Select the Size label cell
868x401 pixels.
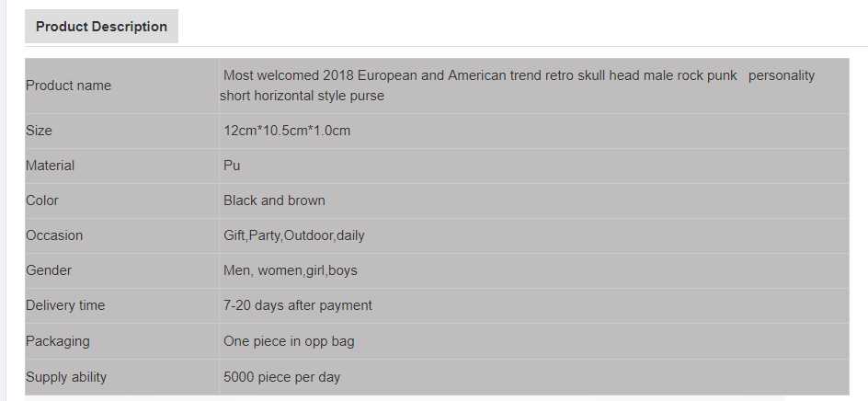pos(40,131)
